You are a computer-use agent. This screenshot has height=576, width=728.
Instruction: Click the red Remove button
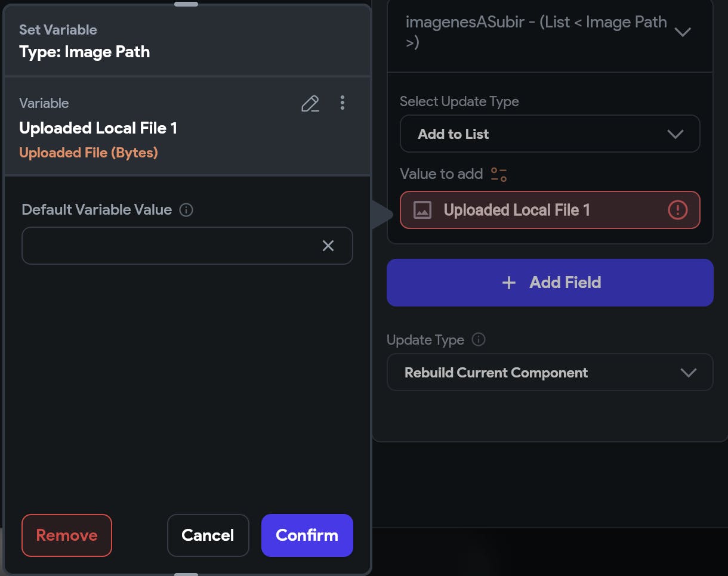pyautogui.click(x=67, y=535)
